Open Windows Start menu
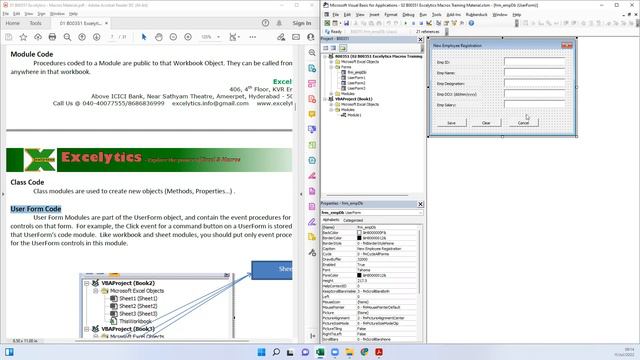Viewport: 640px width, 360px height. pyautogui.click(x=262, y=352)
